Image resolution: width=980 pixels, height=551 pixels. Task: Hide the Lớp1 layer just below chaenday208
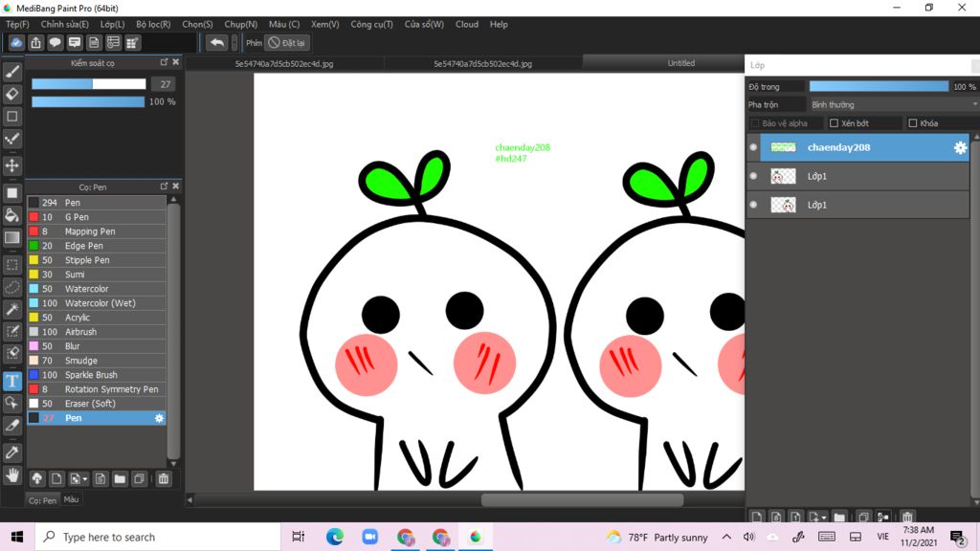[753, 176]
